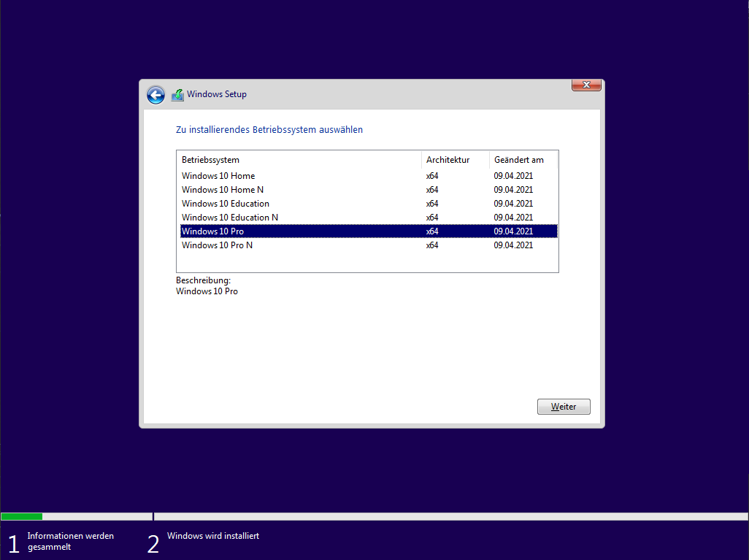
Task: Pick Windows 10 Pro N edition
Action: (369, 245)
